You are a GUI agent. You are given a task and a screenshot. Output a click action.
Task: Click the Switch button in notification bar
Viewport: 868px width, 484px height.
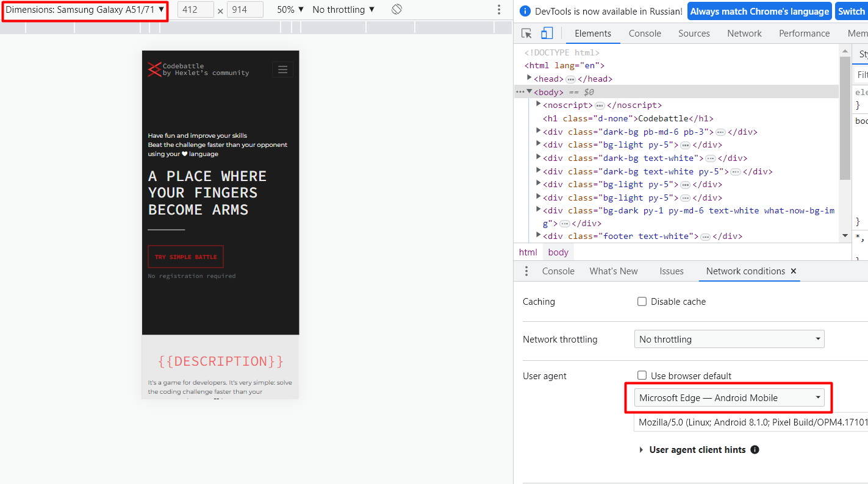point(852,11)
